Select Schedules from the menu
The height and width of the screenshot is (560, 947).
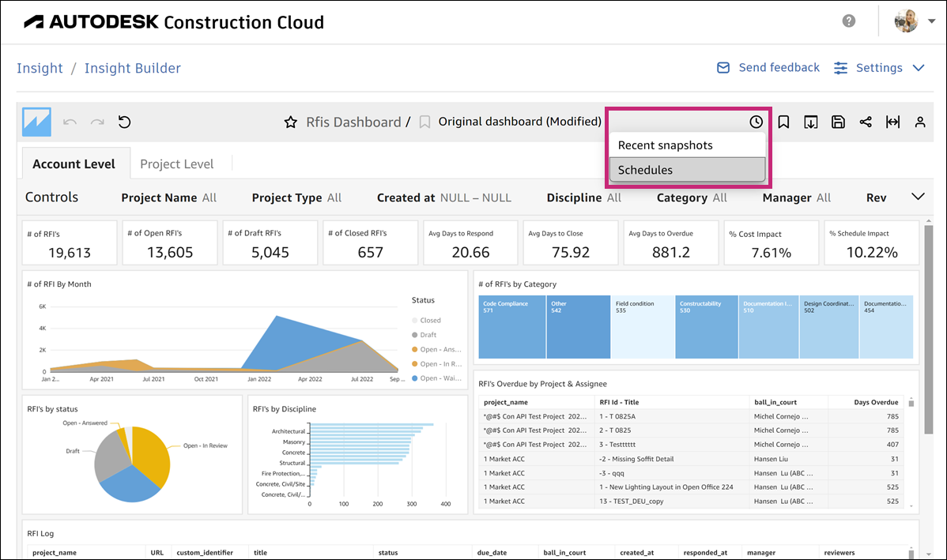click(x=686, y=170)
